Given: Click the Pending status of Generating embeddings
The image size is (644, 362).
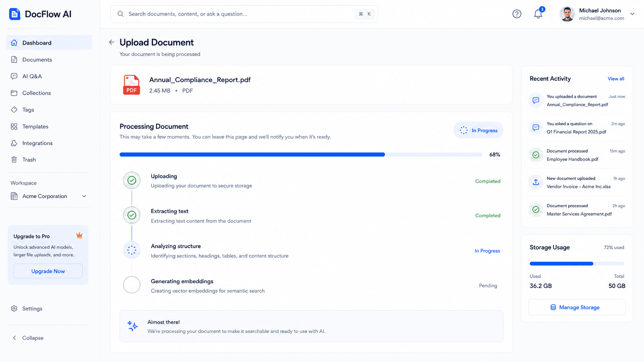Looking at the screenshot, I should click(x=488, y=285).
